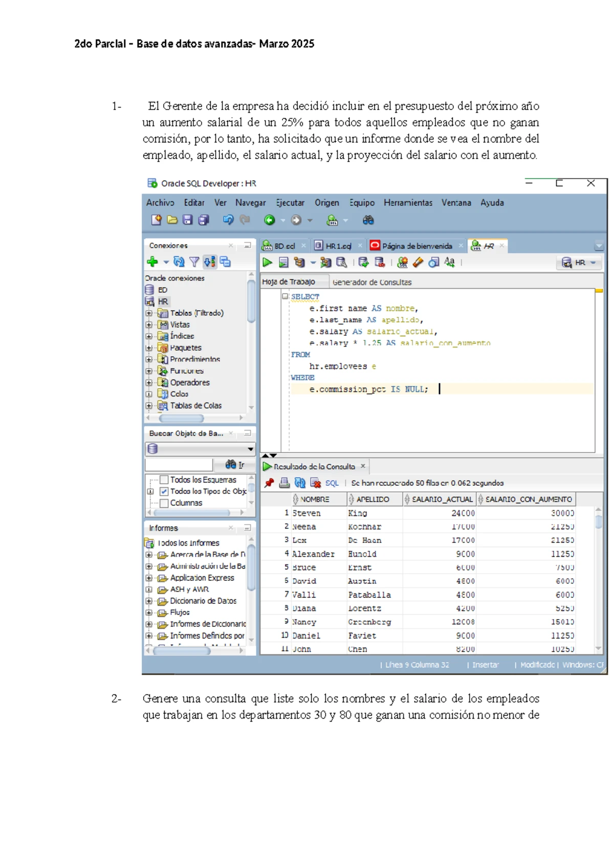
Task: Click the filter funnel icon in Conexiones
Action: pyautogui.click(x=194, y=262)
